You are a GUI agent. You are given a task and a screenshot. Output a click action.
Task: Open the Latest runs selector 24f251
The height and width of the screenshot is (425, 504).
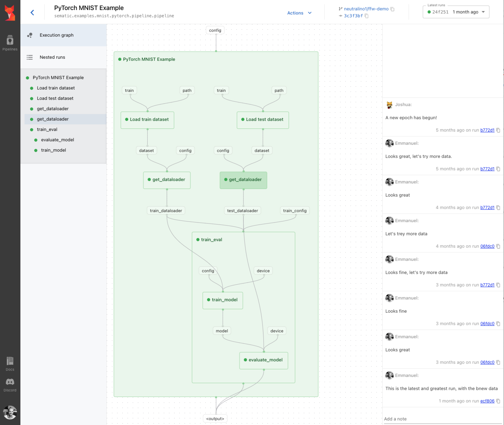(456, 12)
